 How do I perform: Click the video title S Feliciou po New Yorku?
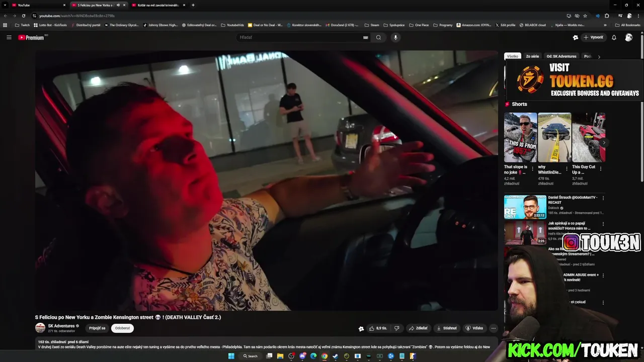tap(128, 317)
